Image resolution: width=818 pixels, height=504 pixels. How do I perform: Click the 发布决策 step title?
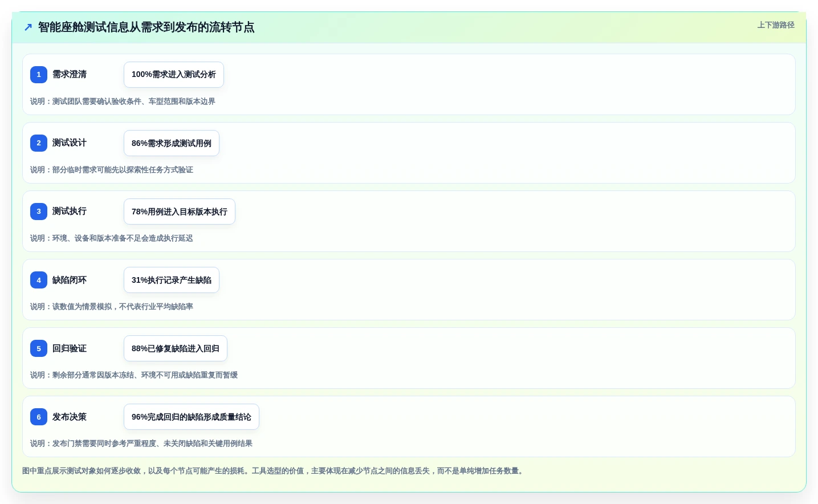70,417
